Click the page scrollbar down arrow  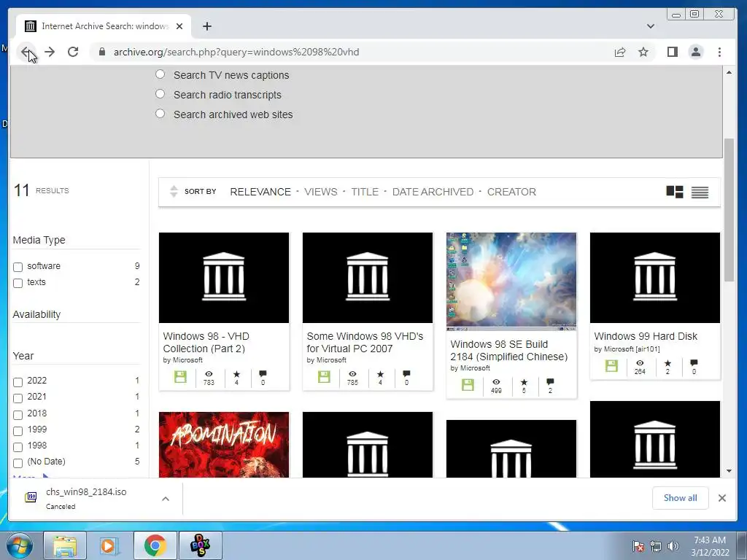coord(729,471)
